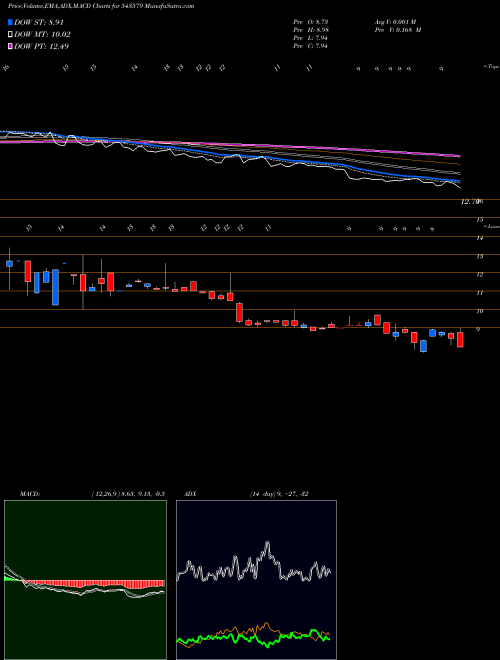
Task: Click the tall blue candlestick near 11 level at left
Action: (x=55, y=287)
